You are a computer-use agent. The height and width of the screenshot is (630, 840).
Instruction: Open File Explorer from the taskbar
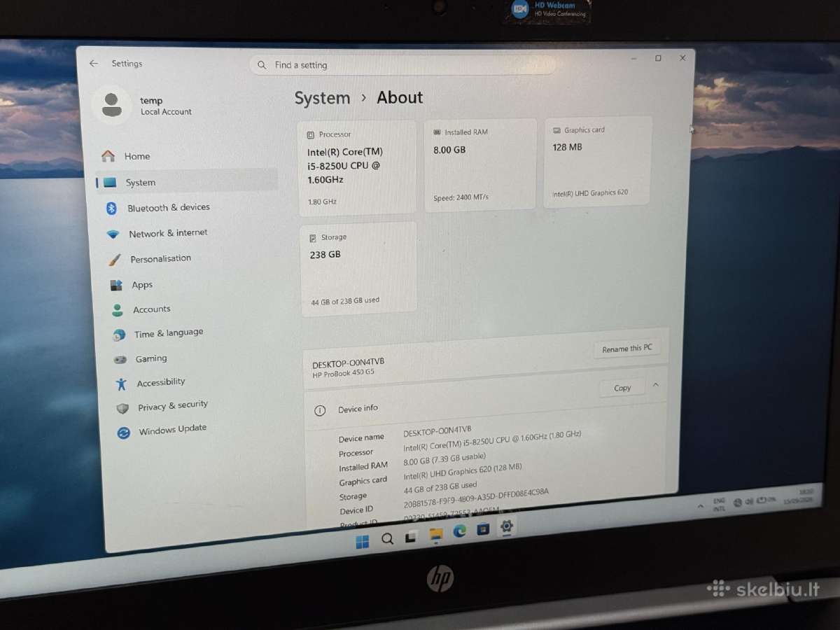[x=436, y=534]
